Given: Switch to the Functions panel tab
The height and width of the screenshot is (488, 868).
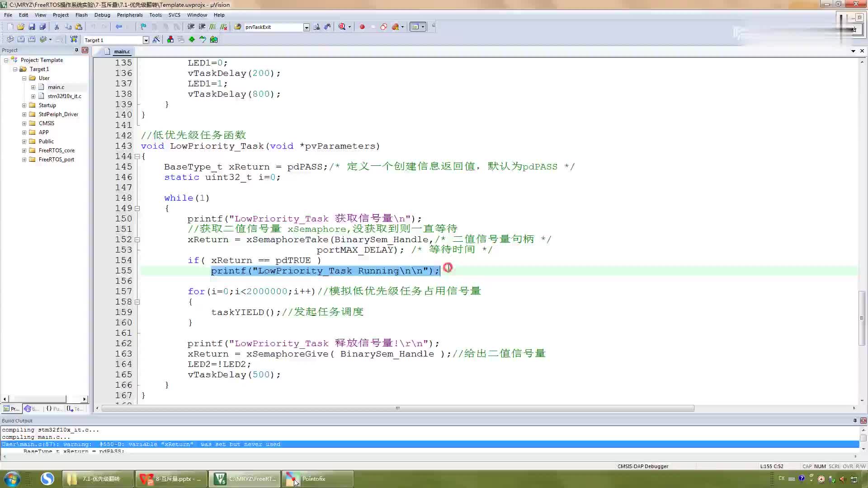Looking at the screenshot, I should pos(54,408).
